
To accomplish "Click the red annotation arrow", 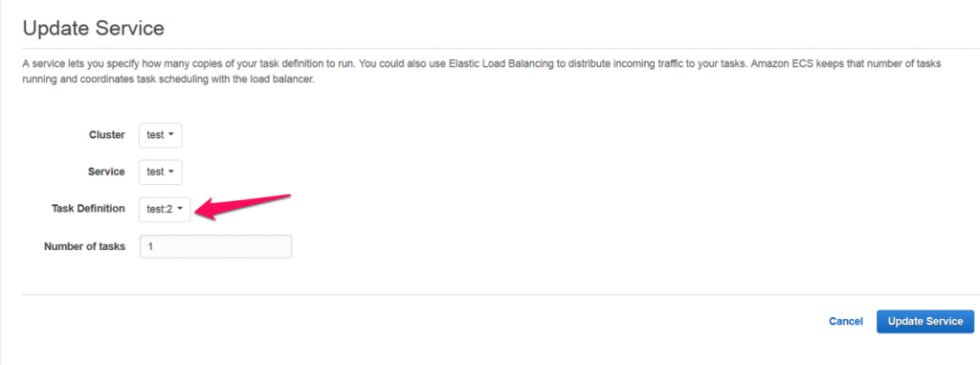I will 243,206.
